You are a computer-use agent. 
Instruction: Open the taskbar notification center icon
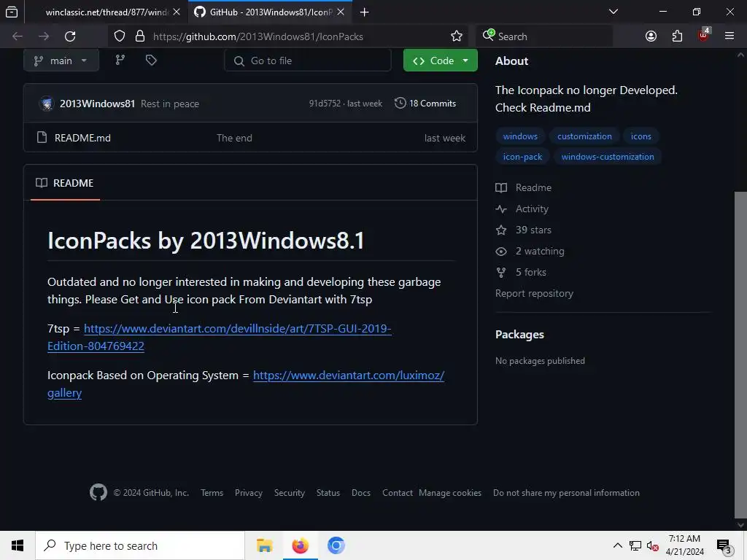[x=724, y=545]
